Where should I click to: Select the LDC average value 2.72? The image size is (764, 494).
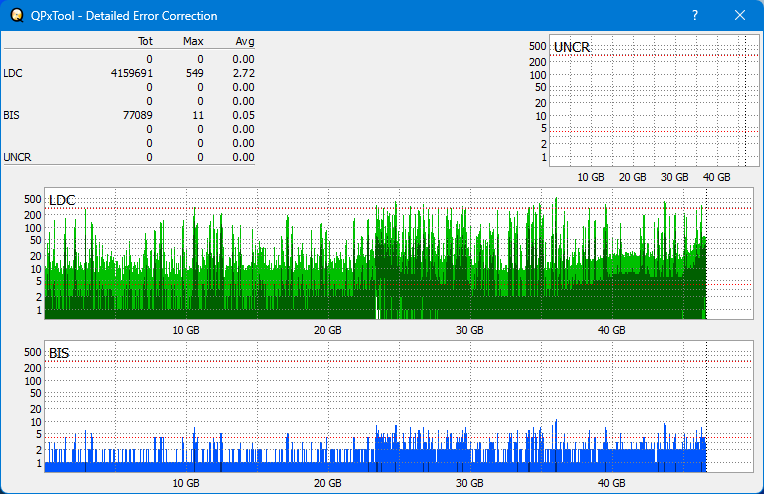coord(243,73)
